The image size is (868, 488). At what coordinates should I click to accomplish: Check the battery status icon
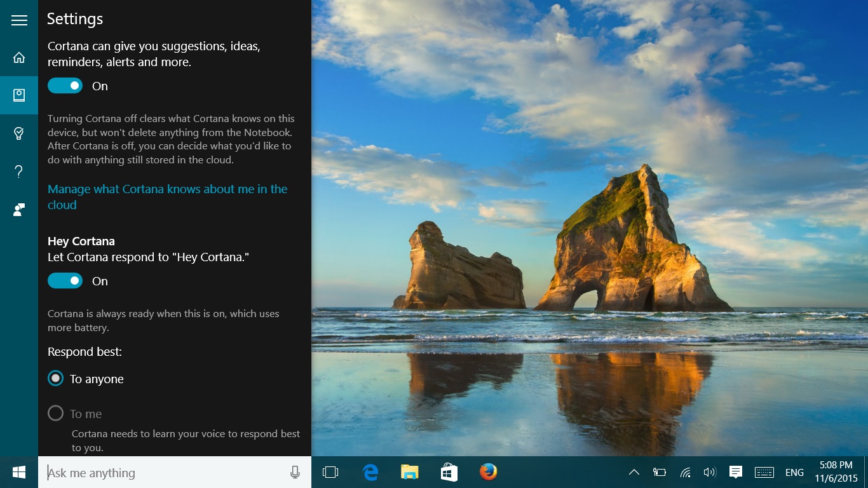[660, 472]
